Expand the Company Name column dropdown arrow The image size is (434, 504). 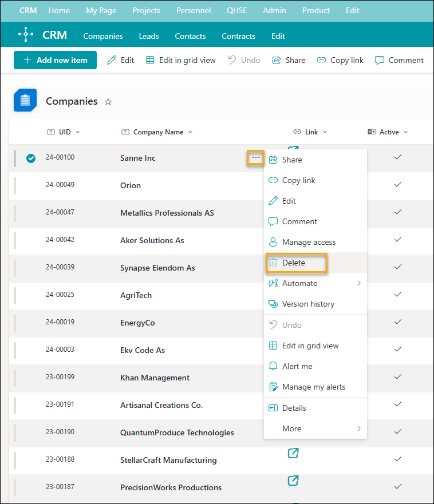(x=191, y=132)
